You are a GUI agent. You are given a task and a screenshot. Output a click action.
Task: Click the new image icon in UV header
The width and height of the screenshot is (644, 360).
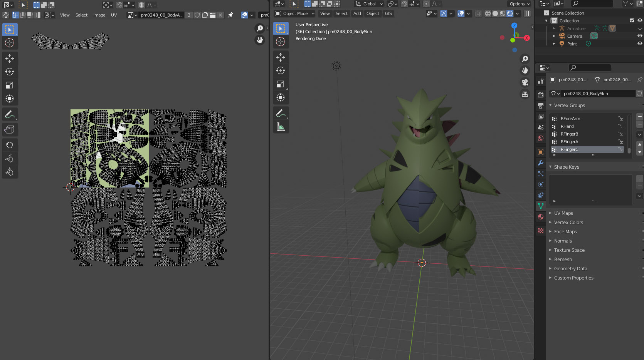205,15
